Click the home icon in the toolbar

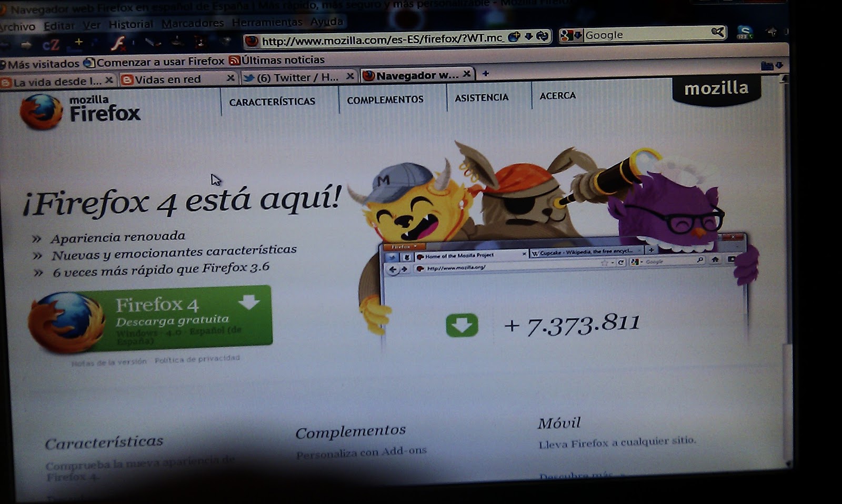point(772,32)
